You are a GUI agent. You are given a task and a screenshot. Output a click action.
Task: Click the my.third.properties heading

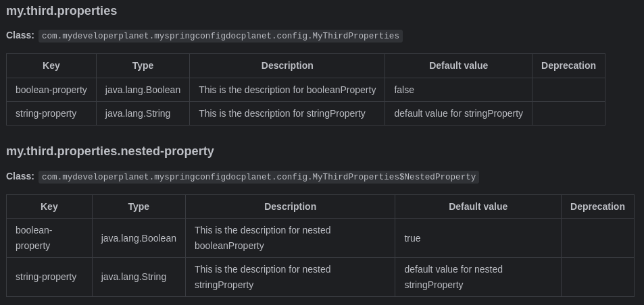point(61,11)
